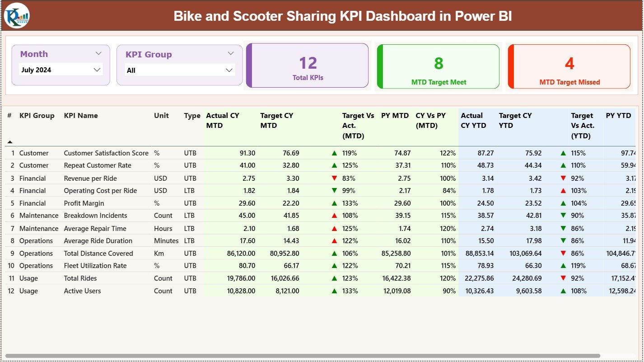
Task: Select the 12 Total KPIs card
Action: 308,65
